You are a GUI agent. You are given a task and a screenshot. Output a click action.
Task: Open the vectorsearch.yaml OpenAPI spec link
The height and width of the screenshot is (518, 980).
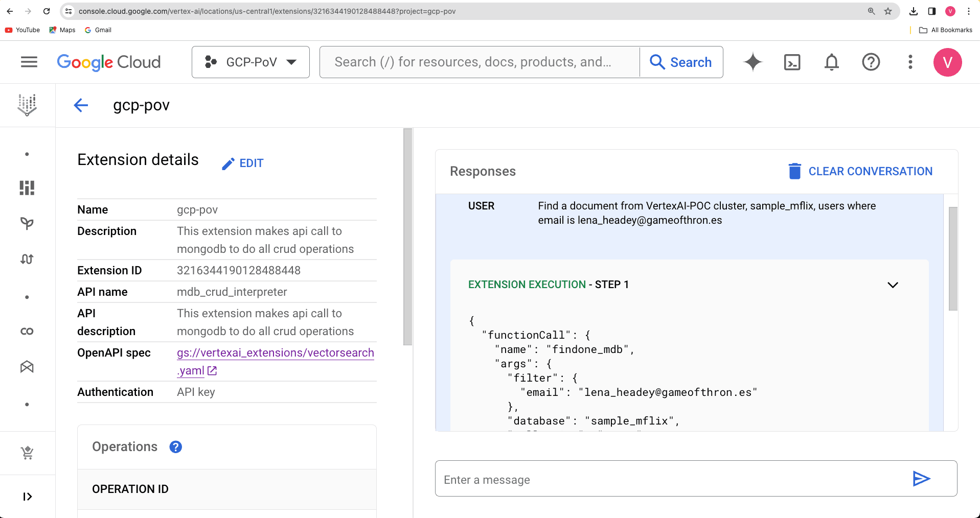pos(275,353)
